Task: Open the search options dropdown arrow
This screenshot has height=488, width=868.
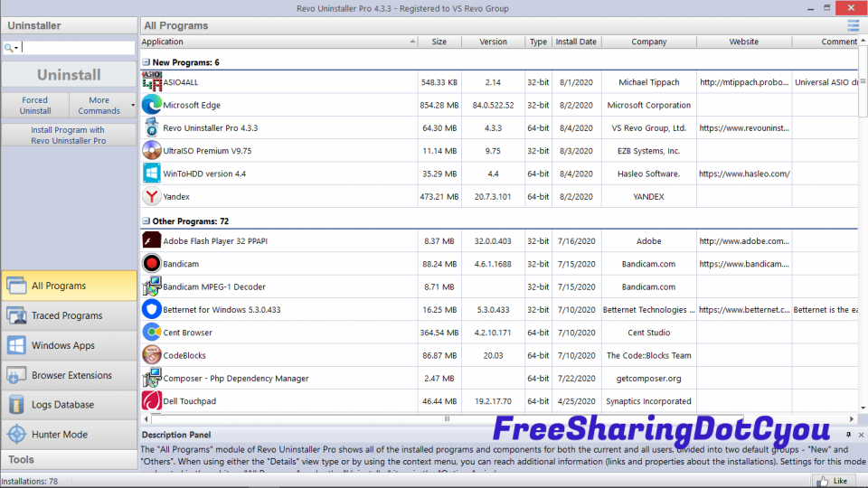Action: (x=11, y=48)
